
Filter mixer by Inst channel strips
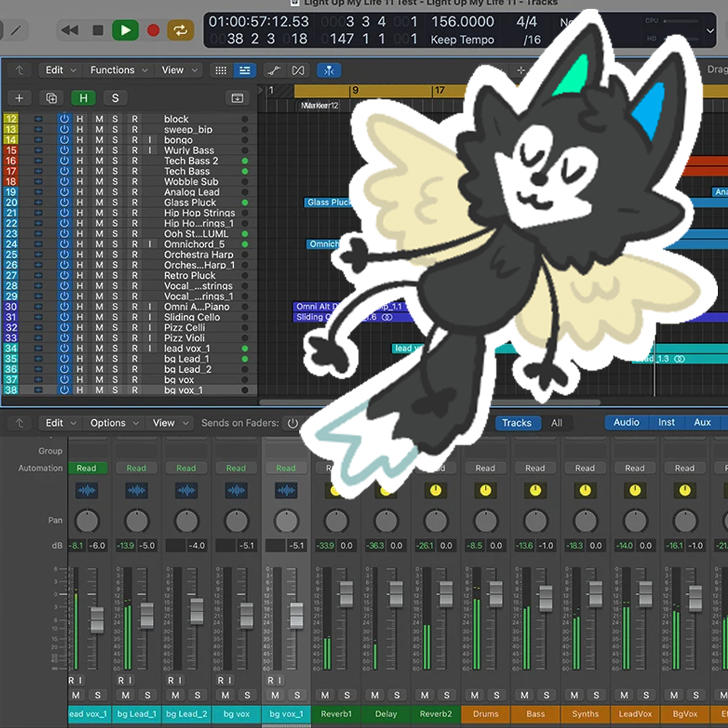(x=666, y=422)
